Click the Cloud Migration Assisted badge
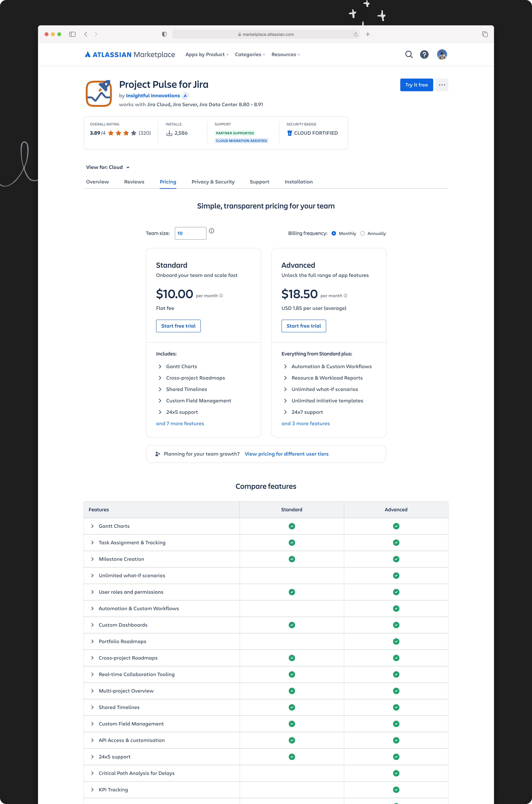Viewport: 532px width, 804px height. (241, 141)
